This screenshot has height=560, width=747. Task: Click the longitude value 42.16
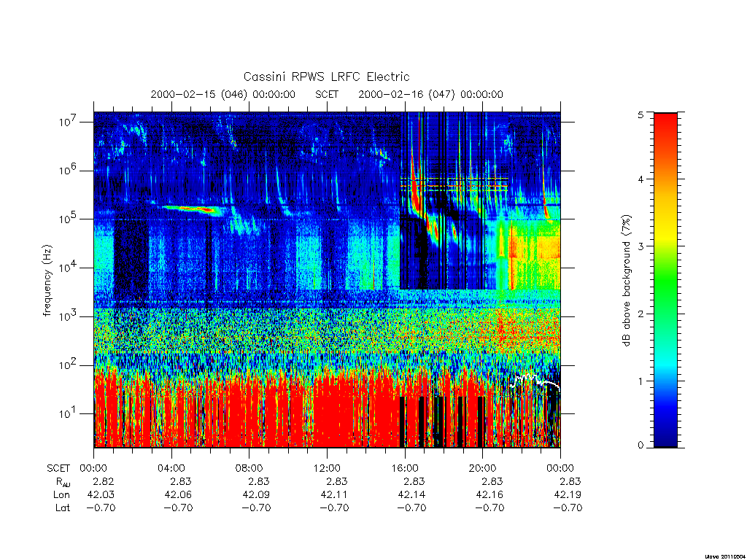(x=489, y=495)
